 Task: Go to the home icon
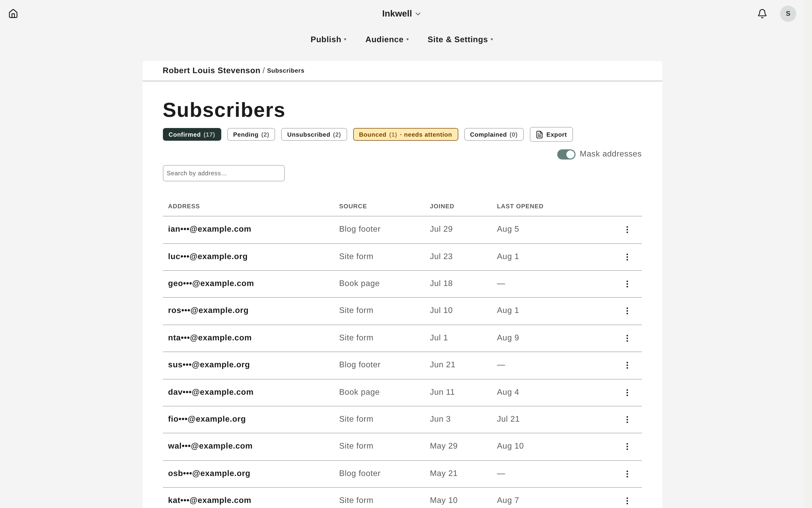[13, 14]
